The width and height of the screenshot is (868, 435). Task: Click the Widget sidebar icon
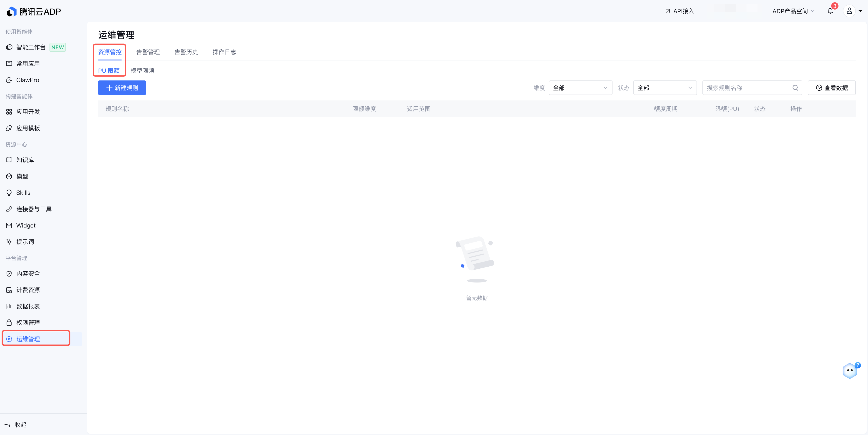point(9,226)
